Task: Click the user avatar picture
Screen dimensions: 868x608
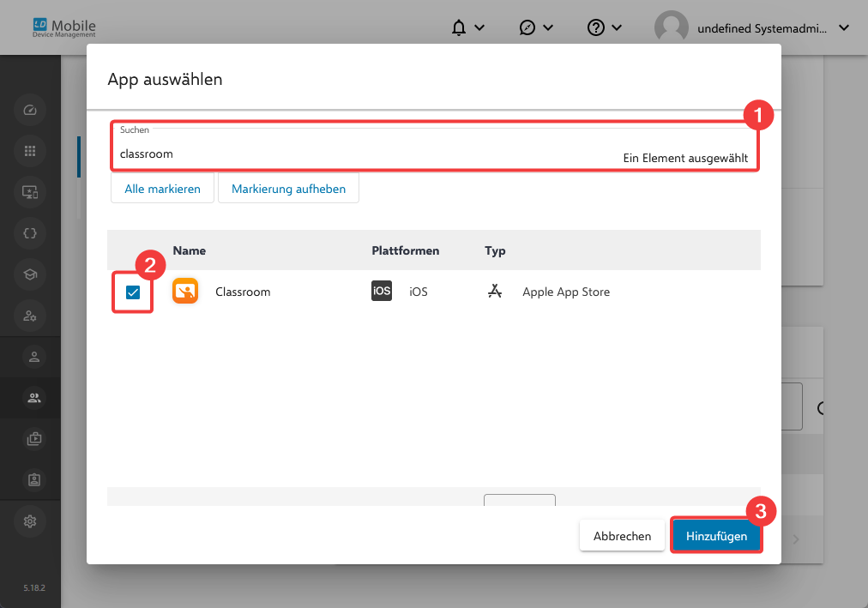Action: coord(671,27)
